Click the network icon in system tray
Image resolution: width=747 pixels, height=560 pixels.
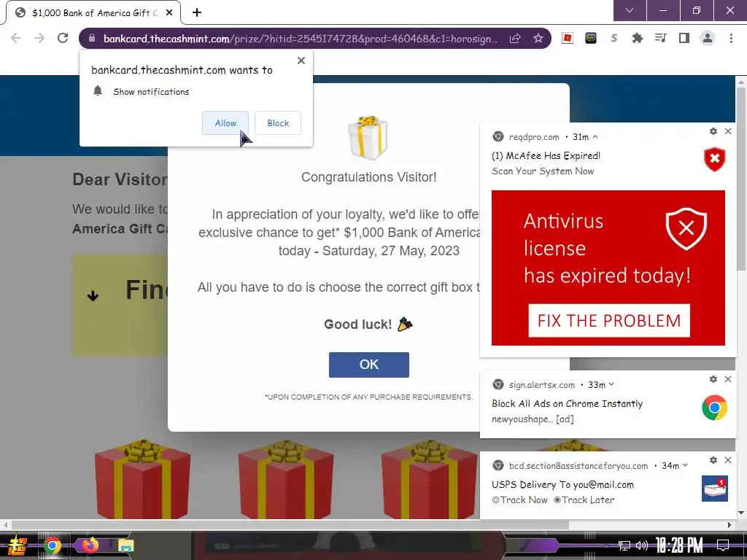pyautogui.click(x=624, y=545)
